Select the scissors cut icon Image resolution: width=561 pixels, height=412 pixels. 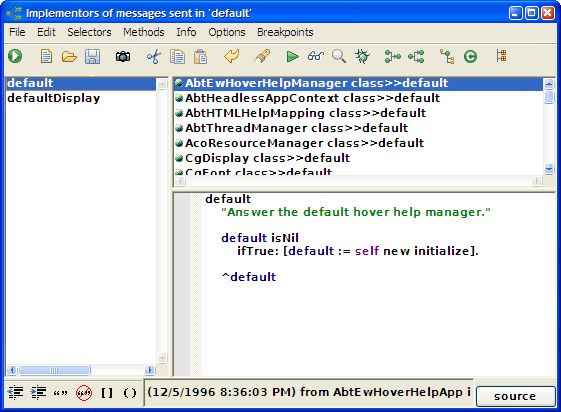[x=153, y=57]
